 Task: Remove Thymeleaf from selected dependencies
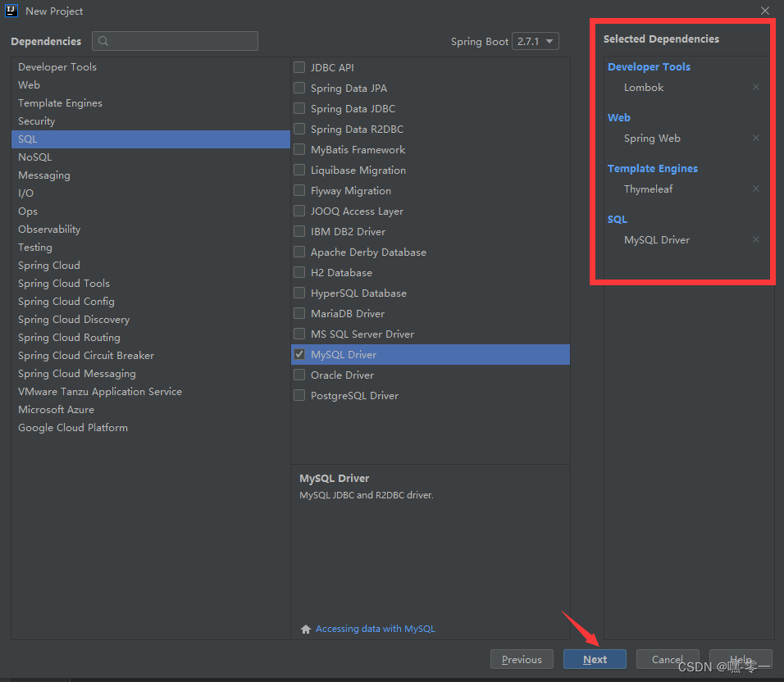[x=755, y=189]
